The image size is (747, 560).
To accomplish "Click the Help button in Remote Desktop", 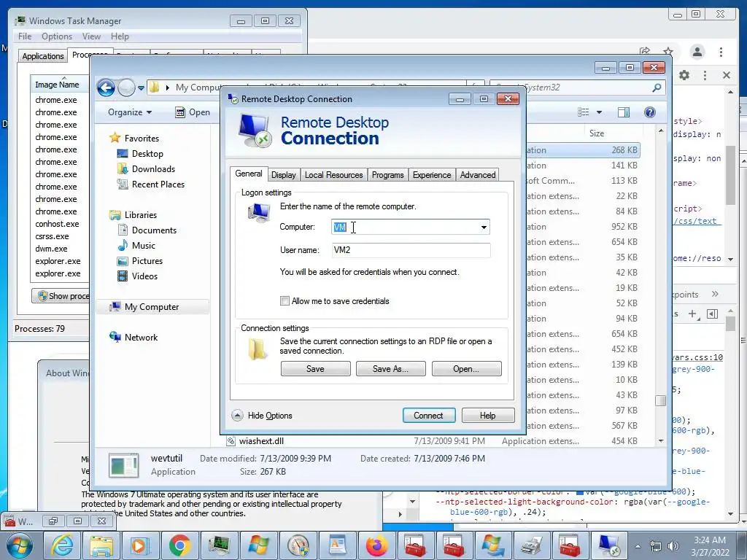I will (x=487, y=415).
